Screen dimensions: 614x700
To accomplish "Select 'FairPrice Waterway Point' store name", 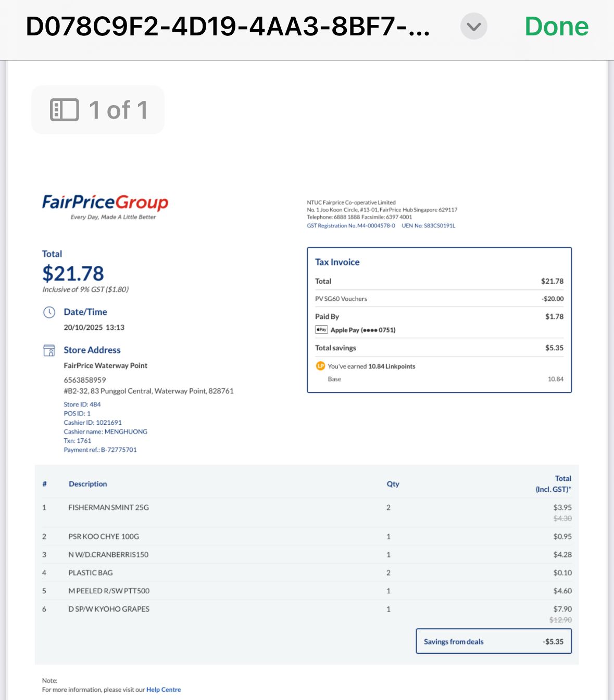I will [x=106, y=365].
